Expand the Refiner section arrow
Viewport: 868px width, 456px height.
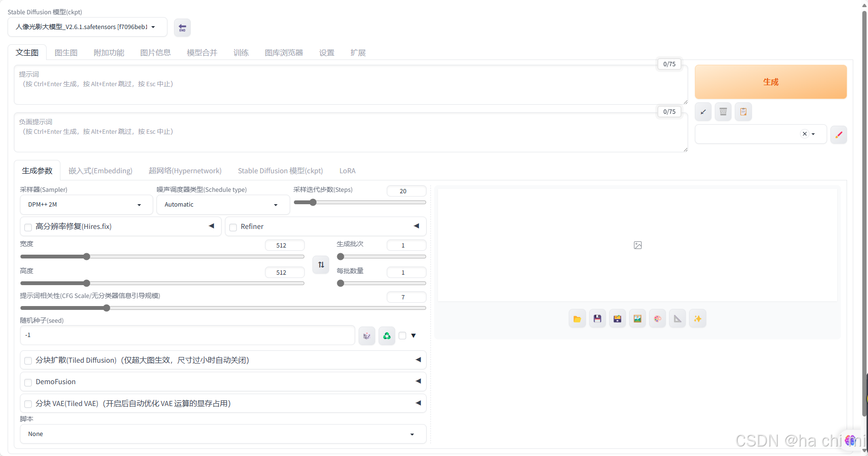[x=417, y=226]
